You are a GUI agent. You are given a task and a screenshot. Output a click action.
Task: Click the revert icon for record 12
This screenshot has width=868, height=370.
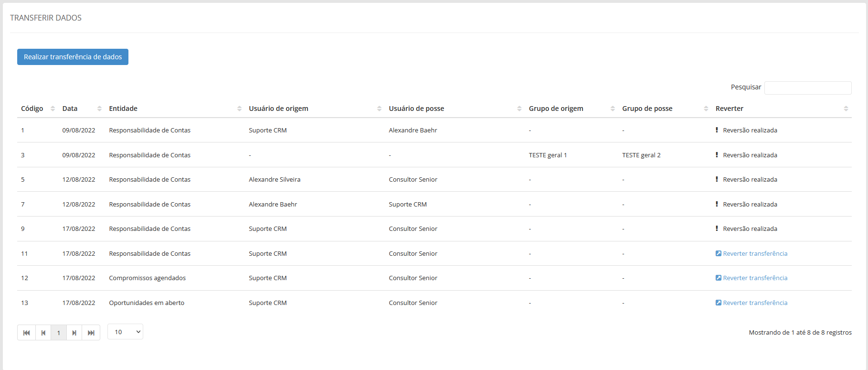point(719,278)
